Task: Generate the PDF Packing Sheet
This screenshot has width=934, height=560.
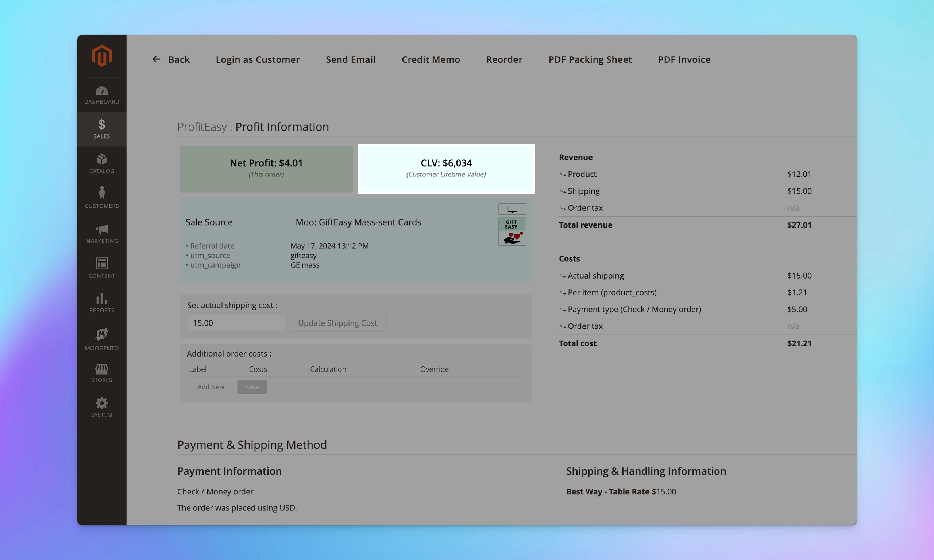Action: (590, 59)
